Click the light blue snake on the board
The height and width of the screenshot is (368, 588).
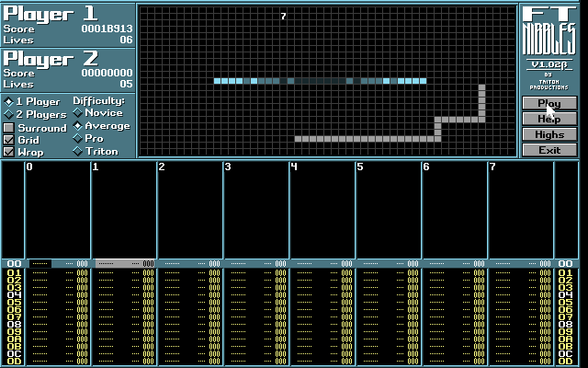[x=320, y=81]
